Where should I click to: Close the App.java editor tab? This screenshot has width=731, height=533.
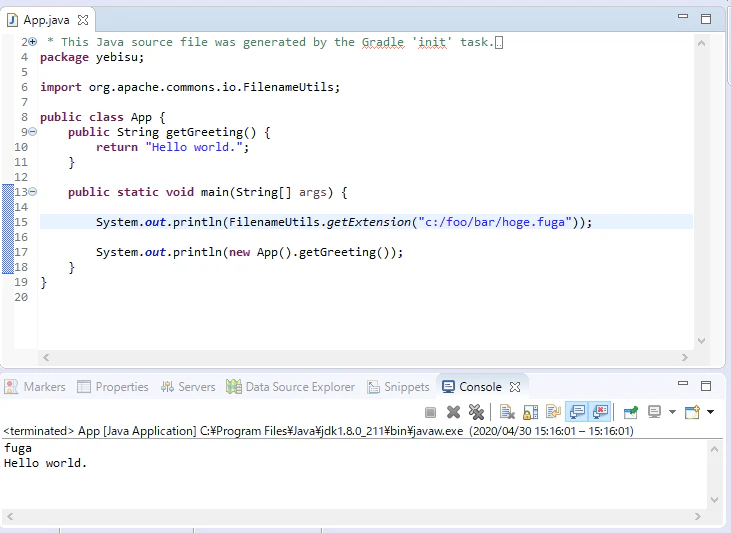click(83, 20)
